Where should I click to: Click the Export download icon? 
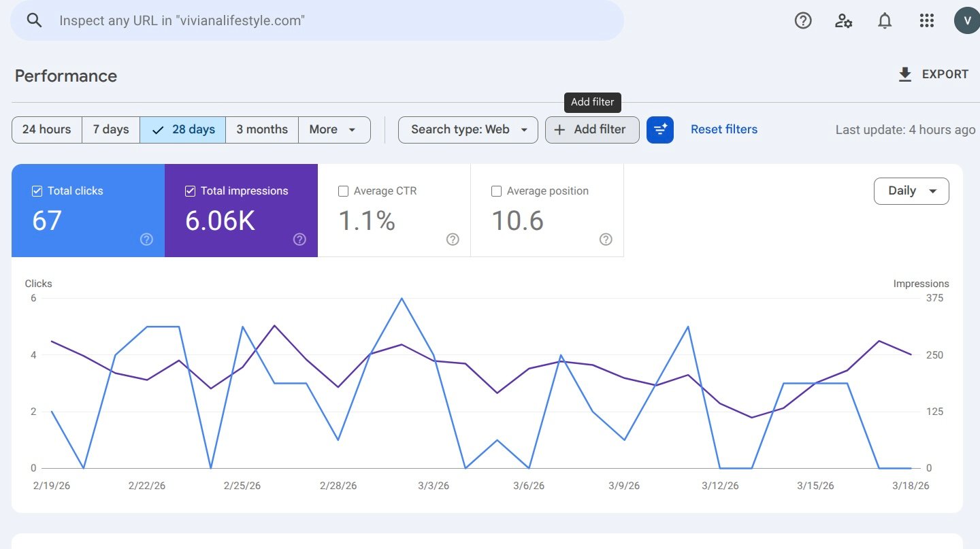point(905,73)
